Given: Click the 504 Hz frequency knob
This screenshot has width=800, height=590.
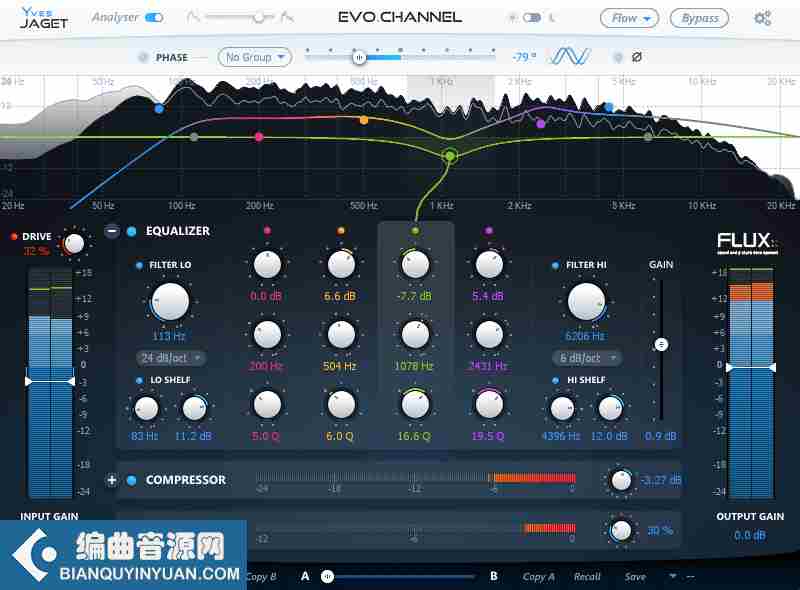Looking at the screenshot, I should tap(341, 335).
